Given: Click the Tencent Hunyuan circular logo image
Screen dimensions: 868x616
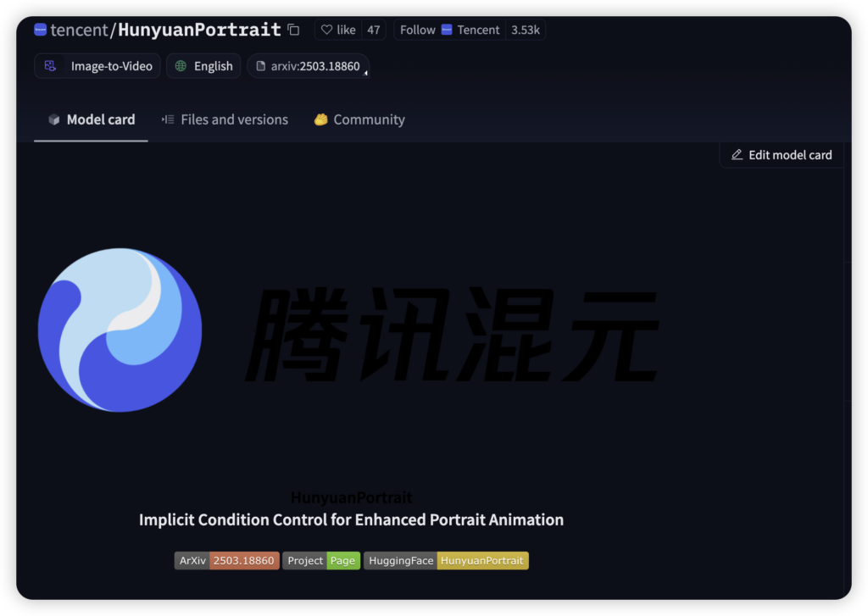Looking at the screenshot, I should pyautogui.click(x=120, y=330).
